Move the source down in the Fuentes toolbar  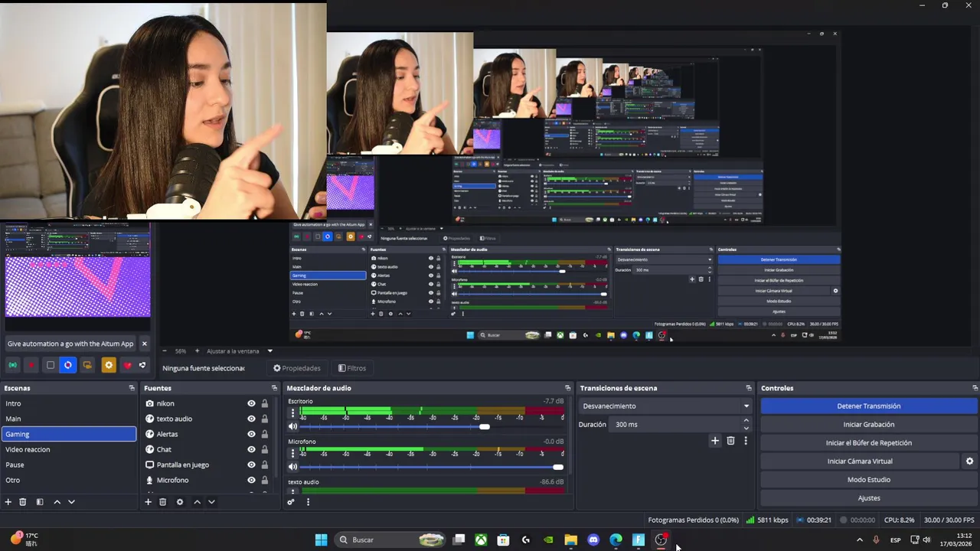(211, 502)
